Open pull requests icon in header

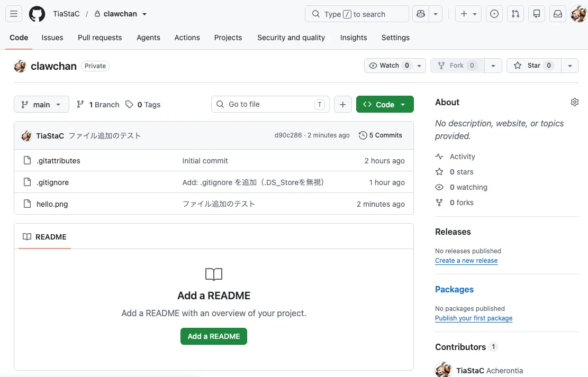[515, 14]
